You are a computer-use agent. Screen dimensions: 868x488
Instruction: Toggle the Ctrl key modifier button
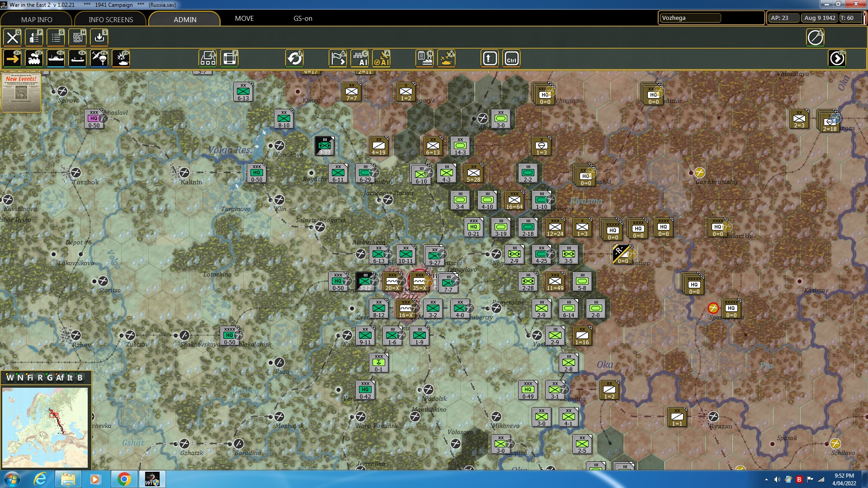coord(511,59)
